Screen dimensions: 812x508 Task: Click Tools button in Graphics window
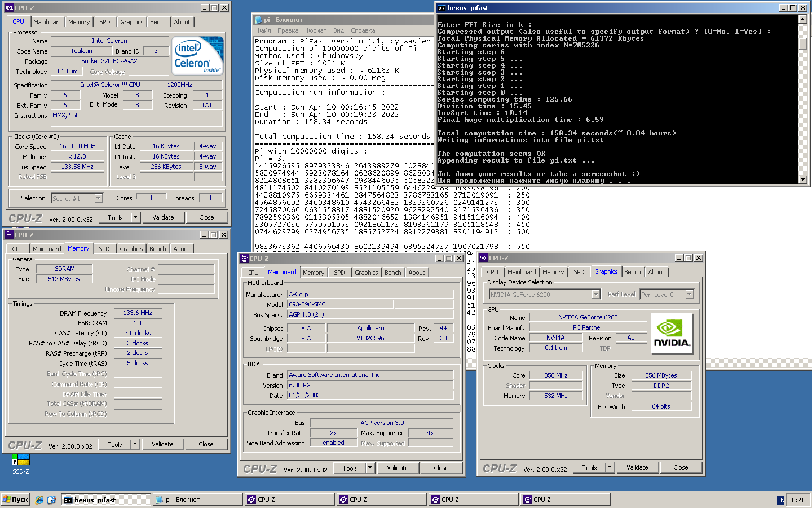[589, 467]
